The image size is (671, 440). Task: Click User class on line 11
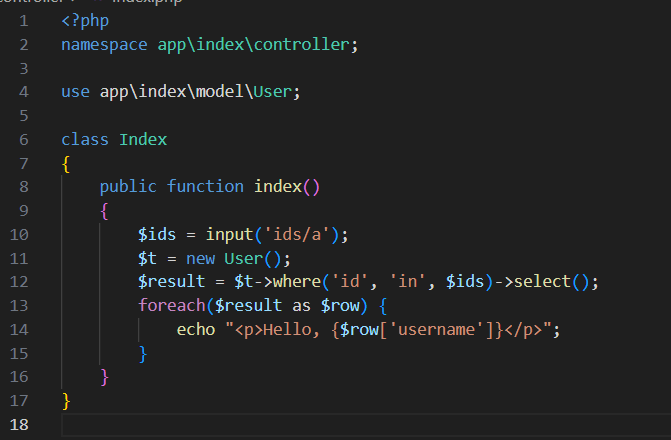243,259
